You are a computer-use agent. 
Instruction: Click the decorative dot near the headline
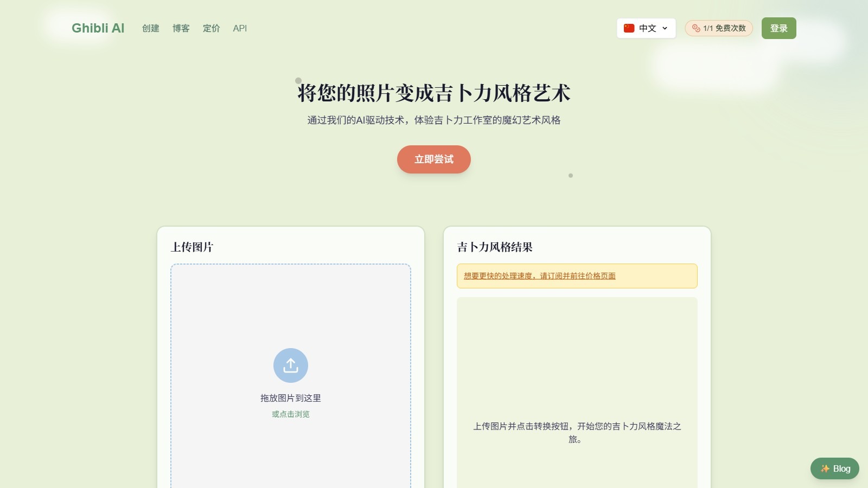pos(298,80)
